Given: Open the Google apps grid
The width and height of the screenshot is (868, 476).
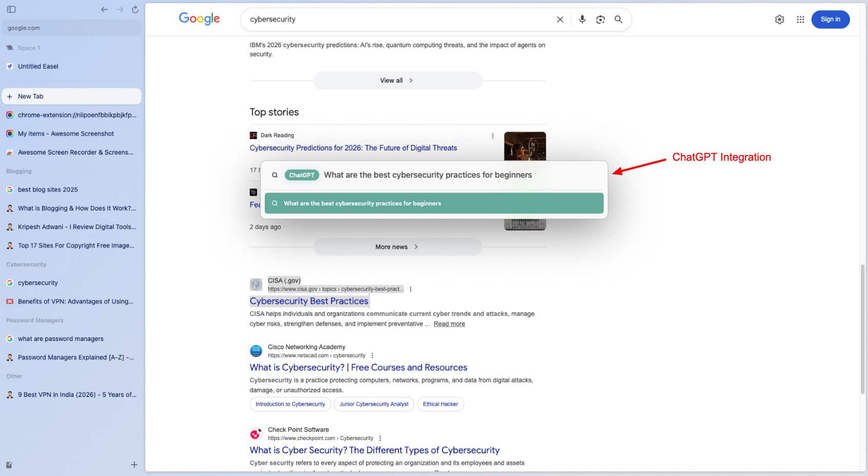Looking at the screenshot, I should point(800,20).
